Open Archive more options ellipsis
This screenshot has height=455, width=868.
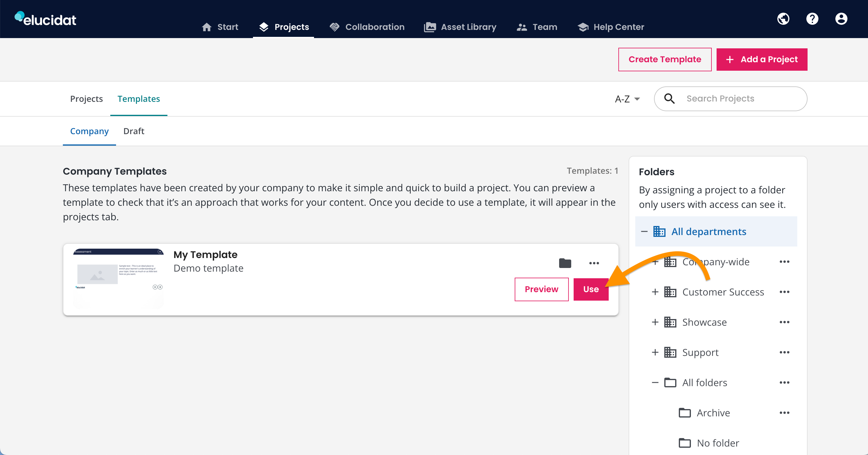(x=785, y=413)
